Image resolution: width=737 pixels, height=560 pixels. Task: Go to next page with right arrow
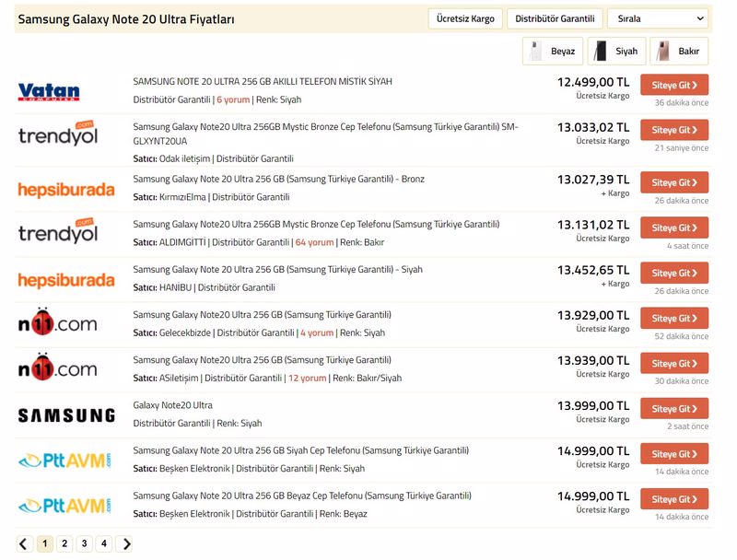tap(124, 544)
